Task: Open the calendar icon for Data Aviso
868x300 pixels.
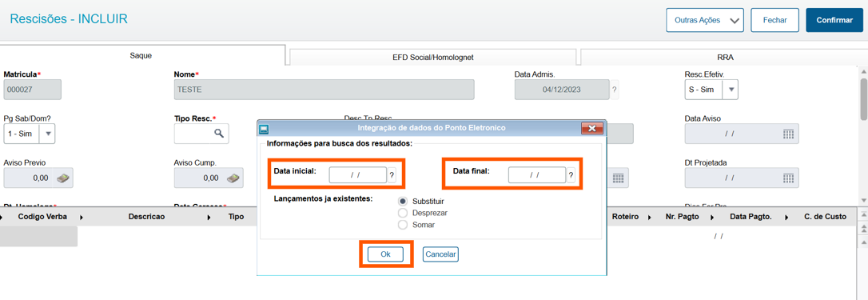Action: 789,134
